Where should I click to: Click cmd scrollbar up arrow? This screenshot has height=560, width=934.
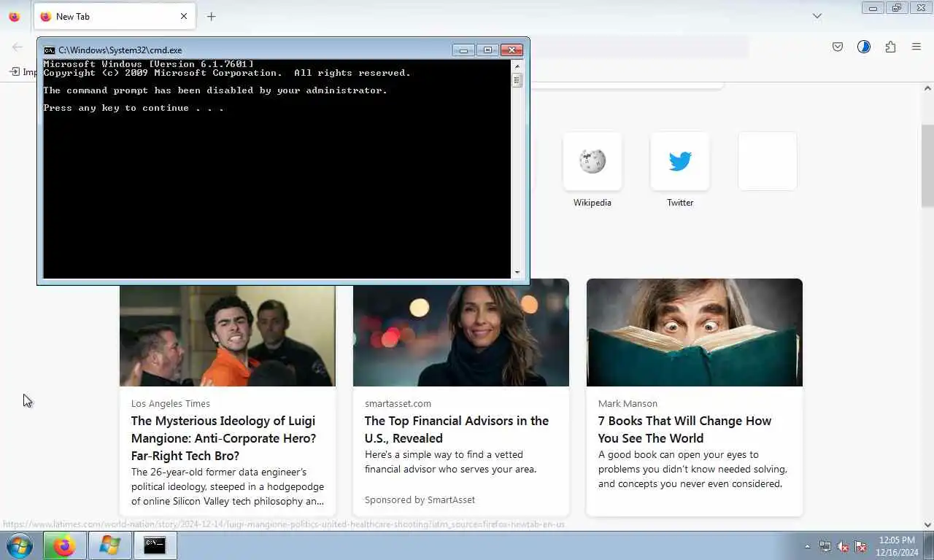(517, 66)
